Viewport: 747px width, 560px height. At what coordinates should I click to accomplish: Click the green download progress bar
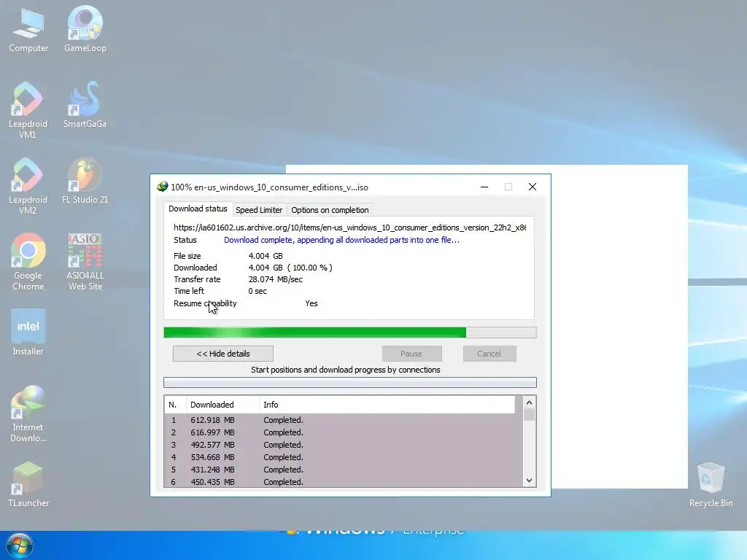coord(350,332)
